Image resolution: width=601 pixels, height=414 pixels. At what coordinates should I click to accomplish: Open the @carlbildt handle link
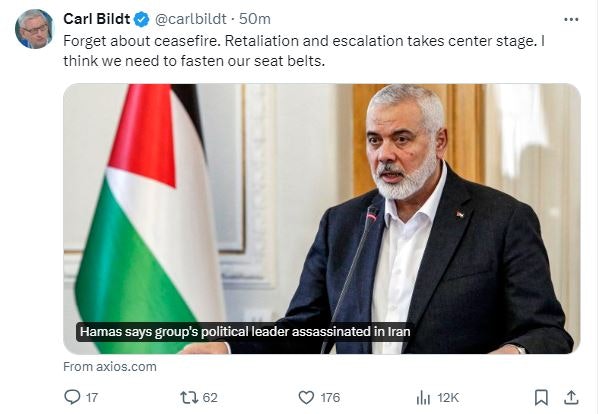pyautogui.click(x=191, y=19)
